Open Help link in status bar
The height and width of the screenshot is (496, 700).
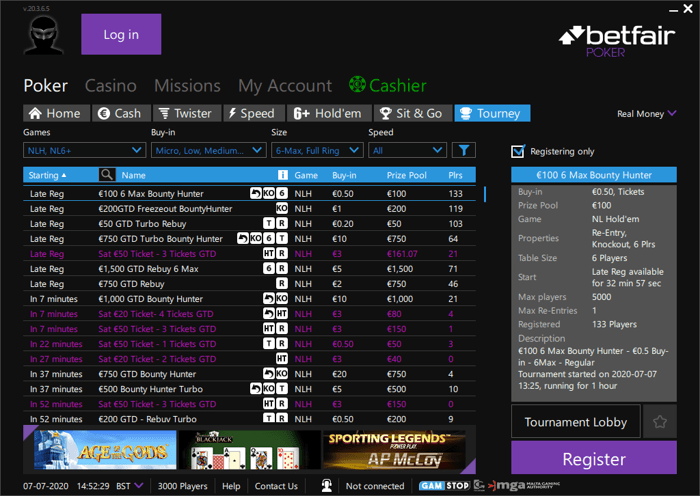pos(231,486)
